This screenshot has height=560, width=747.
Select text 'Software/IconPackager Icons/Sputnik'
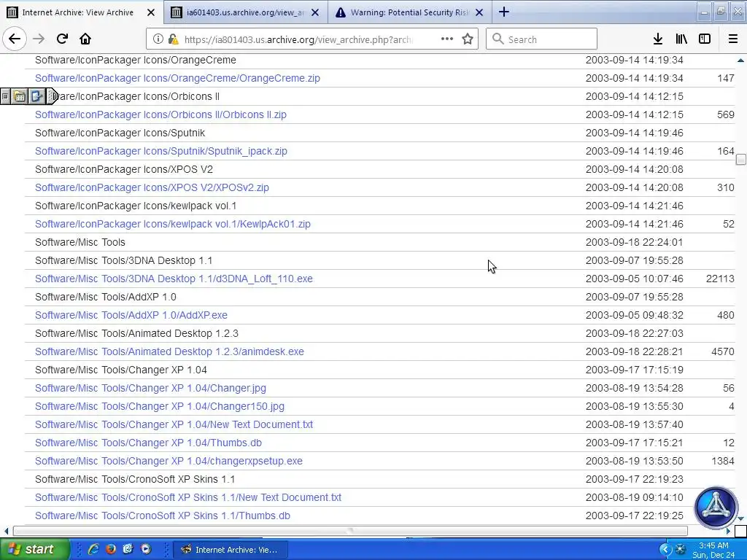[120, 133]
